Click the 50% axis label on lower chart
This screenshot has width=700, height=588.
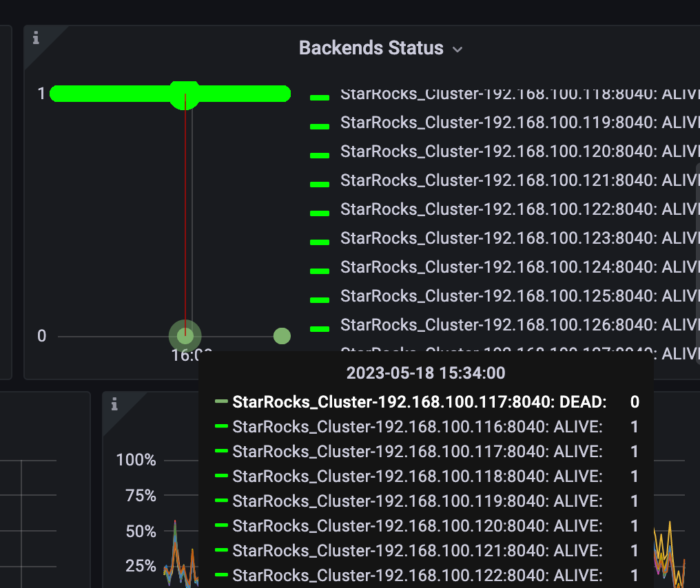(x=141, y=532)
